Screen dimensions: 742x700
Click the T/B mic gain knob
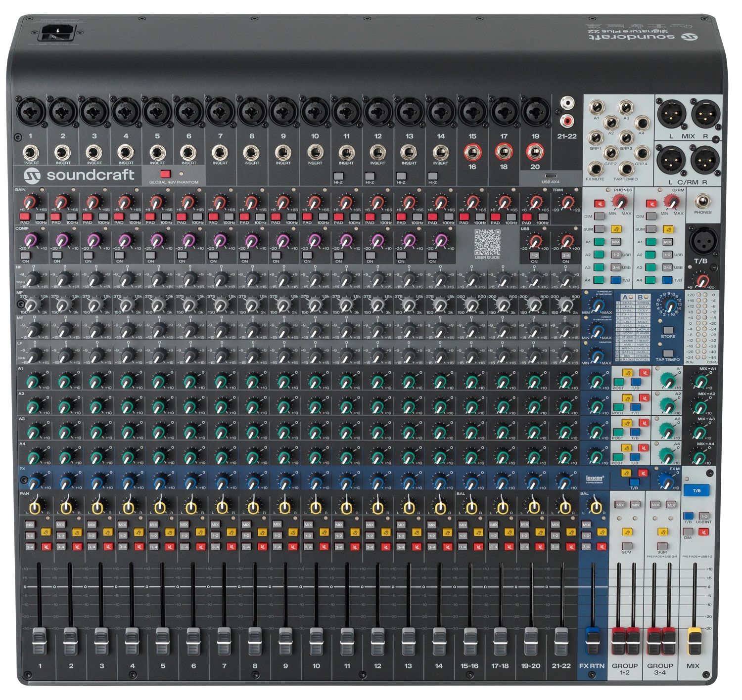pos(702,281)
